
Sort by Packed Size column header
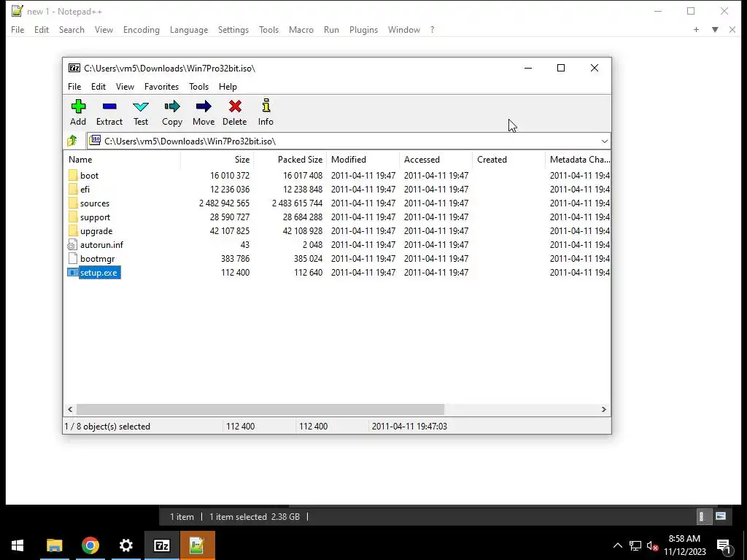point(290,160)
